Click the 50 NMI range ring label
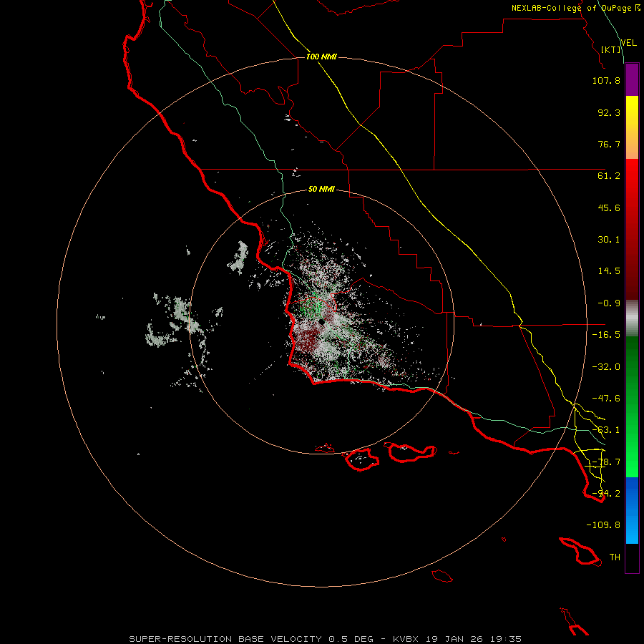644x644 pixels. [321, 190]
